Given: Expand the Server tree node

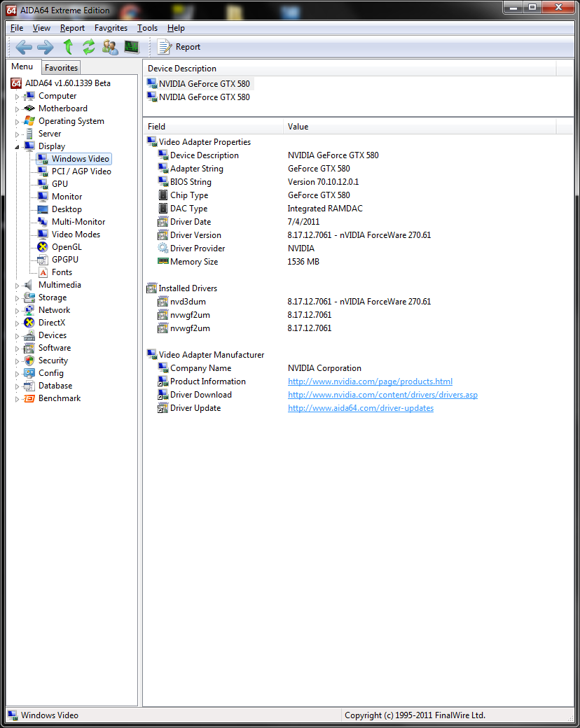Looking at the screenshot, I should click(x=18, y=134).
